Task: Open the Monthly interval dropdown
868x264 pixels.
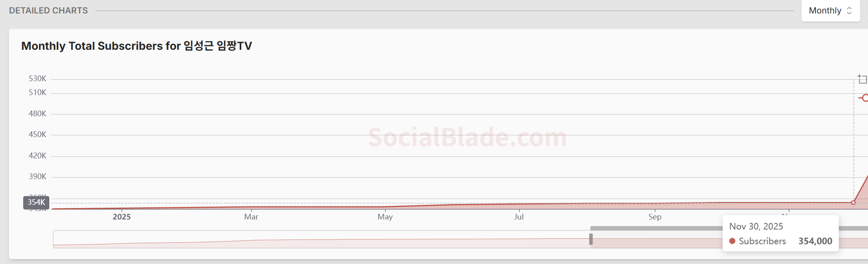Action: [x=830, y=11]
